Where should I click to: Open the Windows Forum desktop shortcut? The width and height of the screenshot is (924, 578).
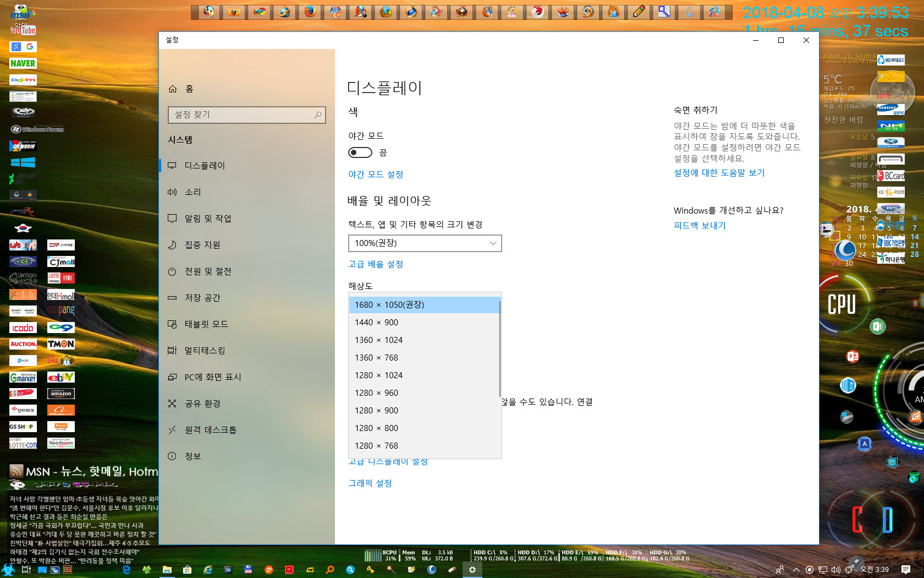[x=37, y=129]
